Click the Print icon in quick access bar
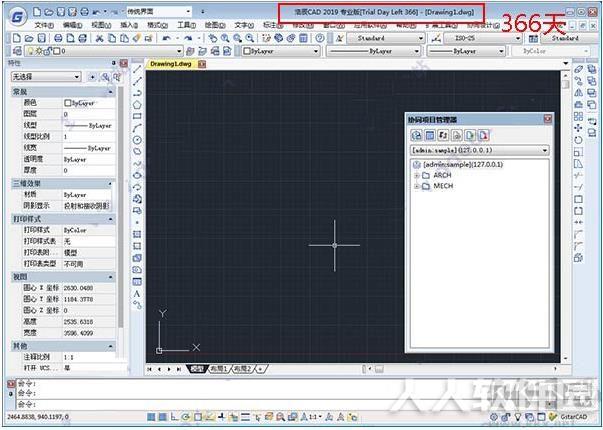The width and height of the screenshot is (603, 430). click(85, 12)
